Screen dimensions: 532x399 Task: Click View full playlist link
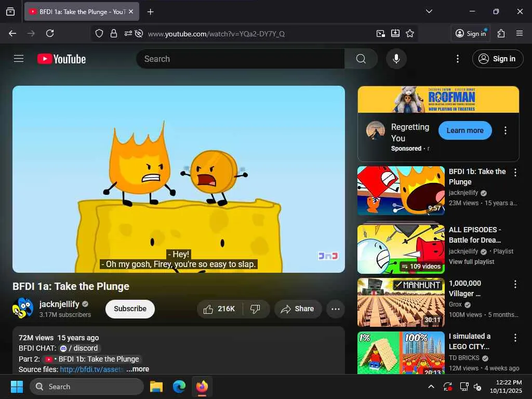(x=471, y=262)
